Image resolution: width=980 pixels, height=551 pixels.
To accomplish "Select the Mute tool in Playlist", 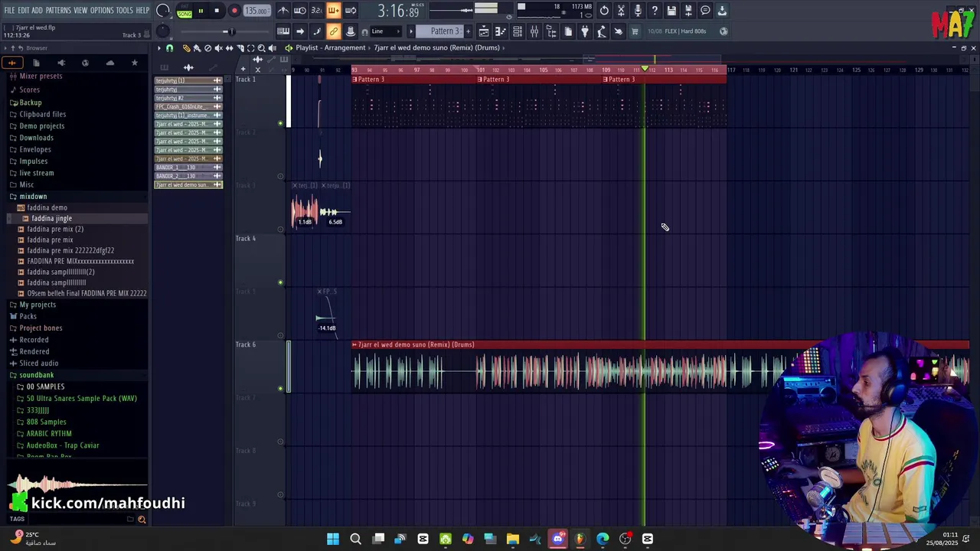I will click(218, 47).
